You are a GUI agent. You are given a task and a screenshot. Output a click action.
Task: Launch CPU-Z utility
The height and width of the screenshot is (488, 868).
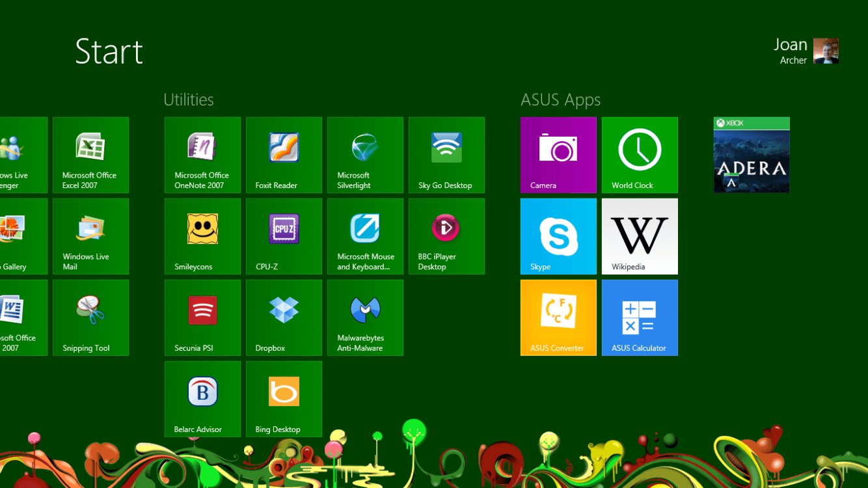pyautogui.click(x=284, y=236)
